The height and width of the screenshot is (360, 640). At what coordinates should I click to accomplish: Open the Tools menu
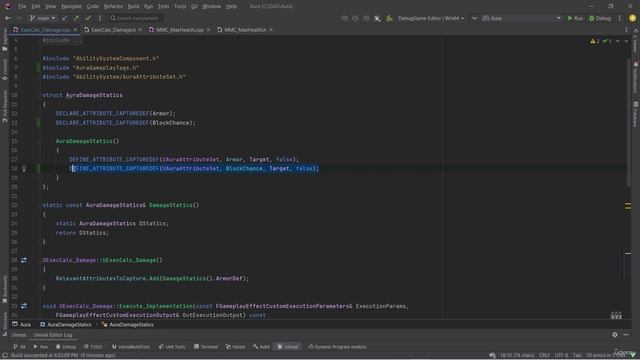tap(180, 6)
